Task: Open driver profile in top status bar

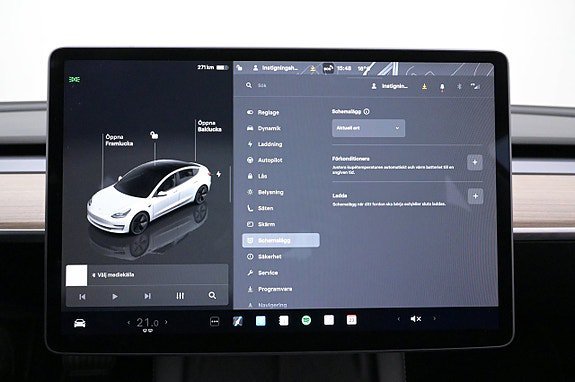Action: [x=275, y=68]
